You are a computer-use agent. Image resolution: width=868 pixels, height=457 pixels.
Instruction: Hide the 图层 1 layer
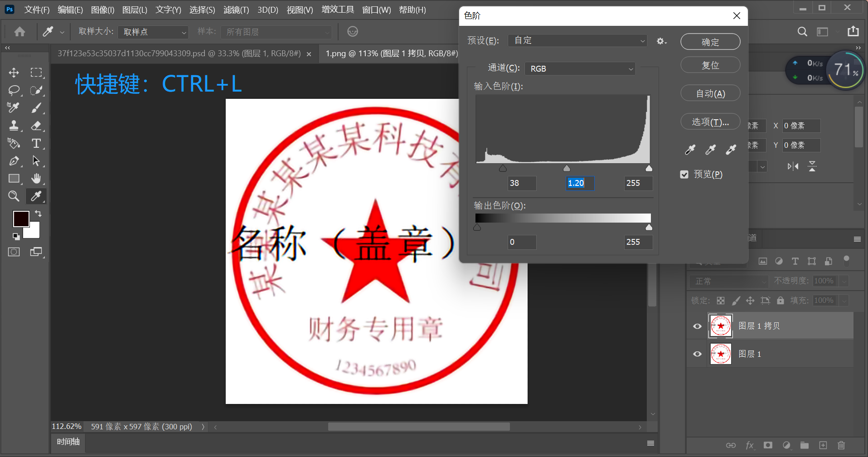coord(698,354)
